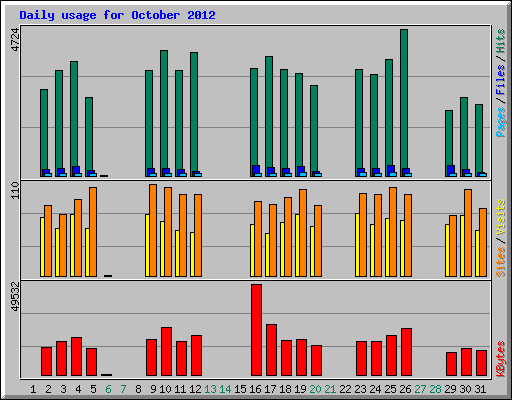Click day label '17' on the axis
The width and height of the screenshot is (512, 400).
click(270, 389)
